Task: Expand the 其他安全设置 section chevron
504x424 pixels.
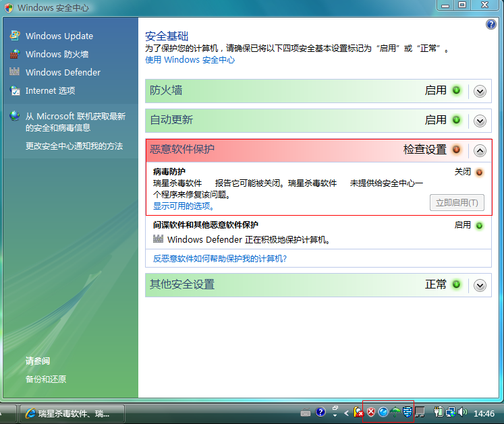Action: click(x=480, y=286)
